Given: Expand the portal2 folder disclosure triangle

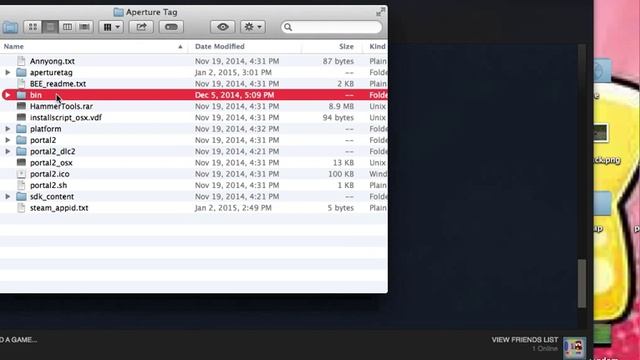Looking at the screenshot, I should tap(8, 140).
